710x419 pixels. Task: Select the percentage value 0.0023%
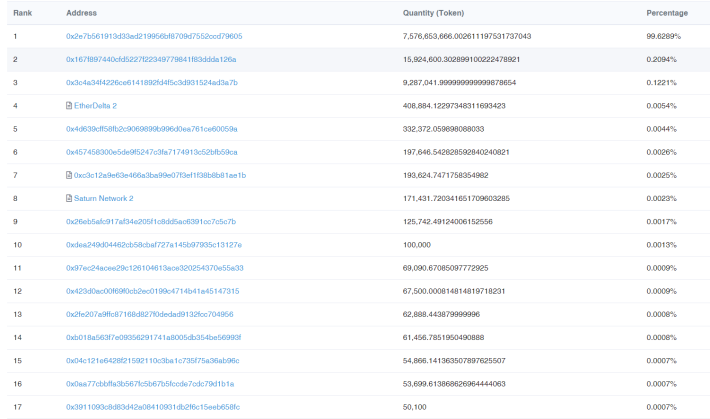pyautogui.click(x=662, y=198)
